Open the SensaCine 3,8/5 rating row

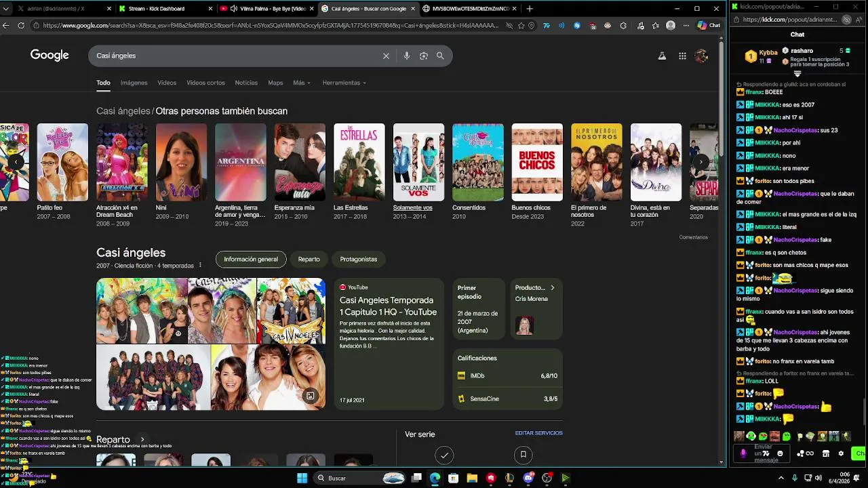507,399
